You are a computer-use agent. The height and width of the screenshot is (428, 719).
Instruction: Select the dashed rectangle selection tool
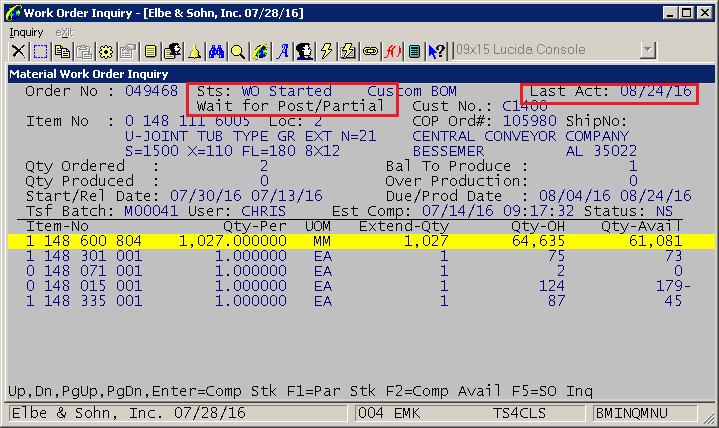(40, 51)
